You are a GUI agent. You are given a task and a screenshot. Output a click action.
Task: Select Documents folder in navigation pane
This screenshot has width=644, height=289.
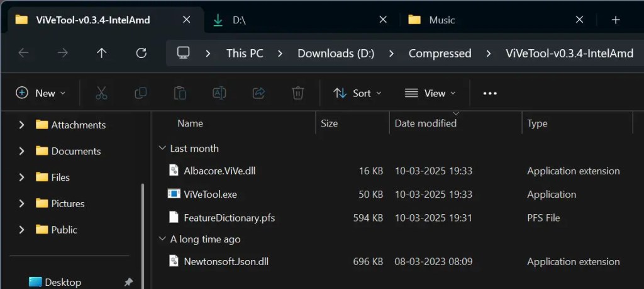(76, 151)
